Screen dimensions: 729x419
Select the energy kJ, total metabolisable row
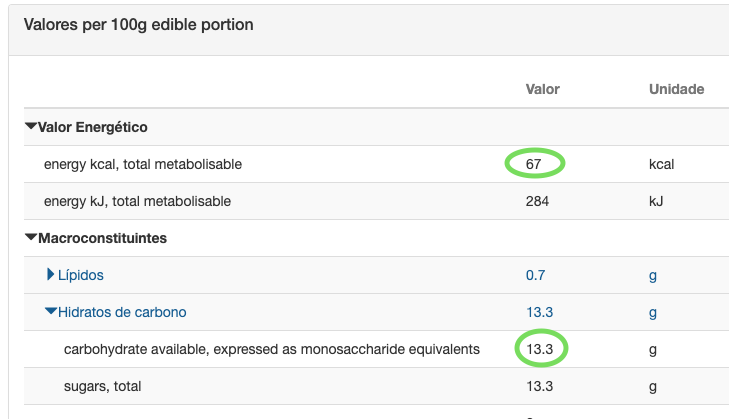pyautogui.click(x=137, y=201)
